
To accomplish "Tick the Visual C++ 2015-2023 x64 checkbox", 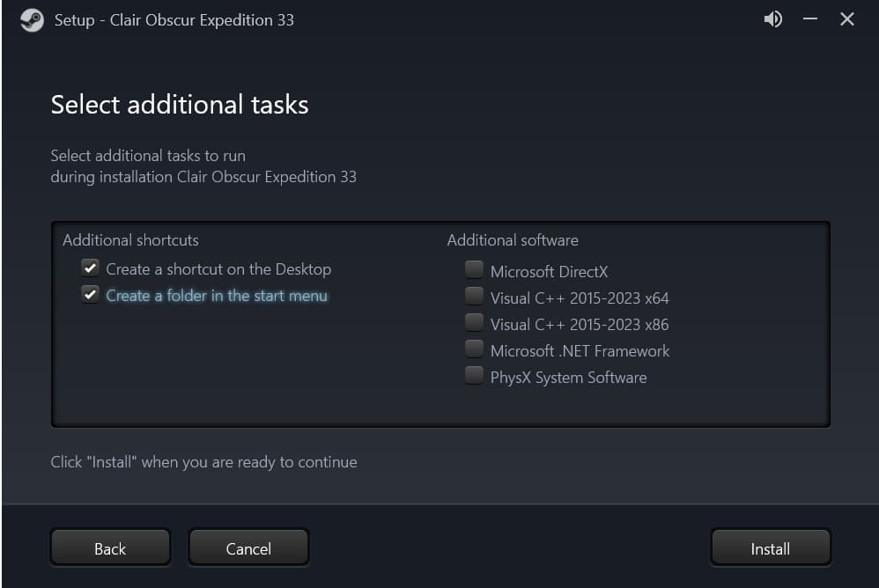I will (475, 296).
